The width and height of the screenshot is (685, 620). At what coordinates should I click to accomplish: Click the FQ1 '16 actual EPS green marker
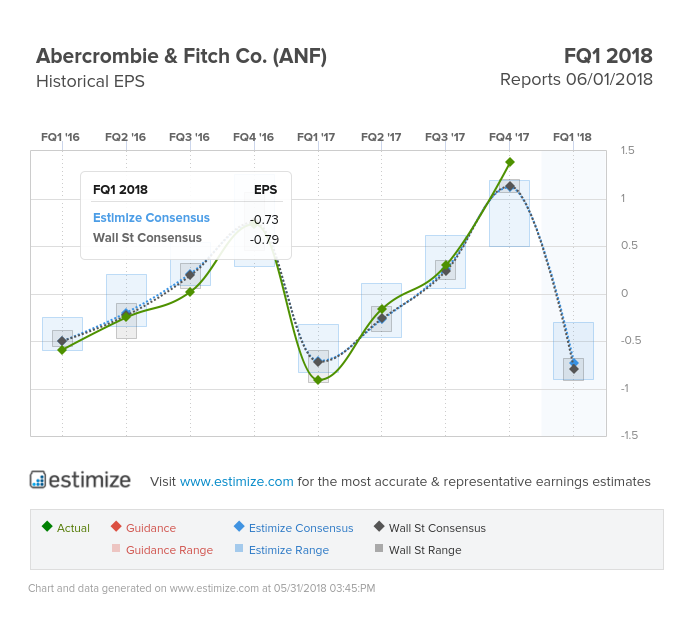[62, 350]
